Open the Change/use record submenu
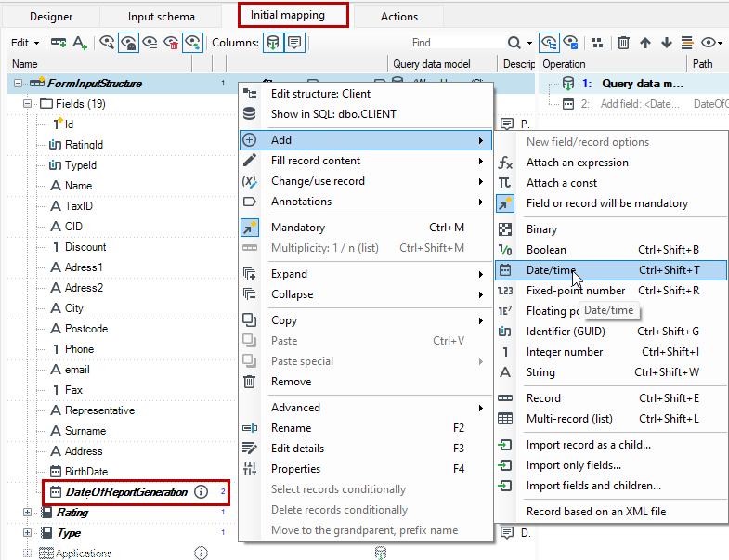The height and width of the screenshot is (560, 729). click(366, 181)
